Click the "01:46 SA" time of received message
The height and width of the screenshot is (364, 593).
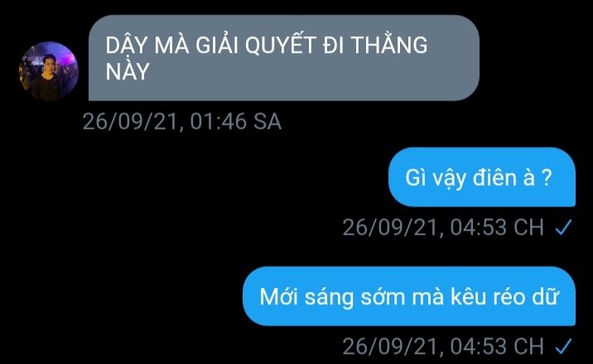pyautogui.click(x=235, y=122)
